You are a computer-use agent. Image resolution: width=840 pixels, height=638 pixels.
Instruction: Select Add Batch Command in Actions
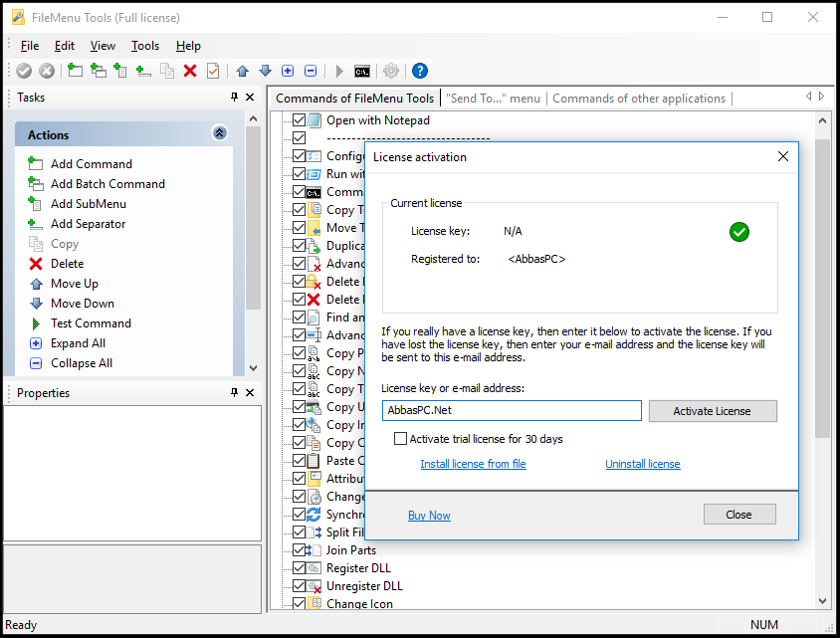point(107,184)
